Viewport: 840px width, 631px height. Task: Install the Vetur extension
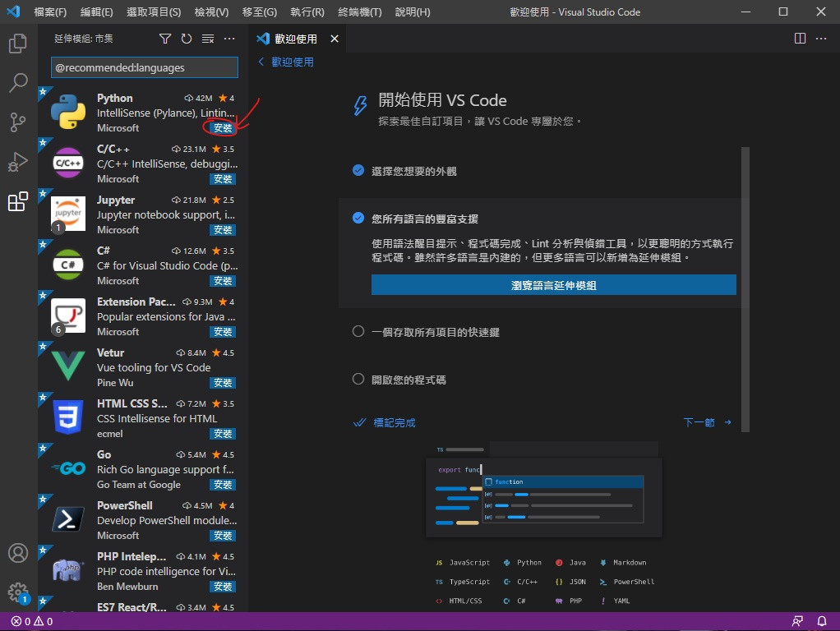[222, 382]
